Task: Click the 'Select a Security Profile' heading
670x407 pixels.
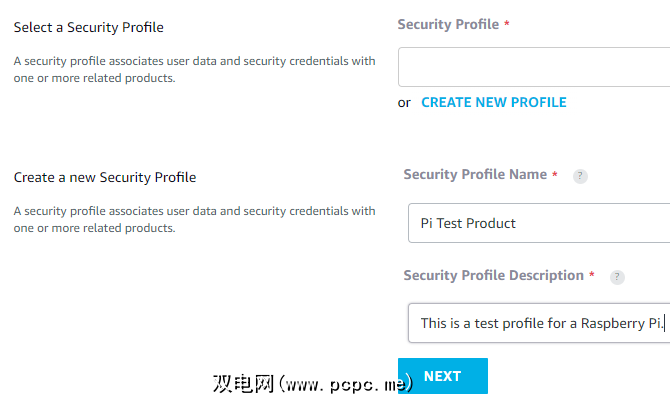Action: click(x=89, y=27)
